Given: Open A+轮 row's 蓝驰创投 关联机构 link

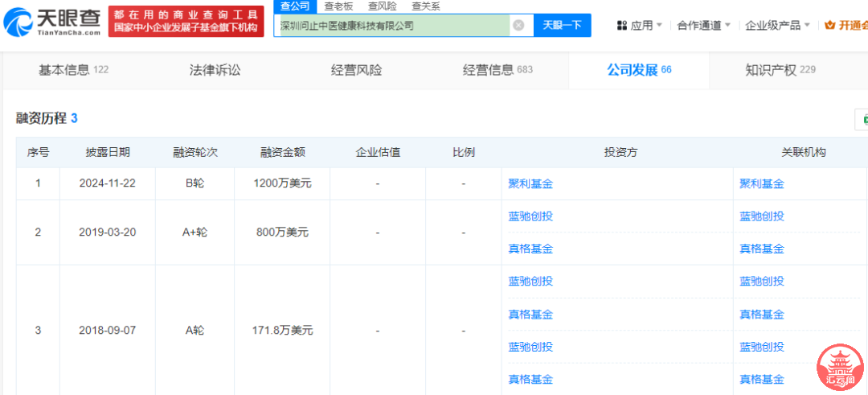Looking at the screenshot, I should (762, 216).
